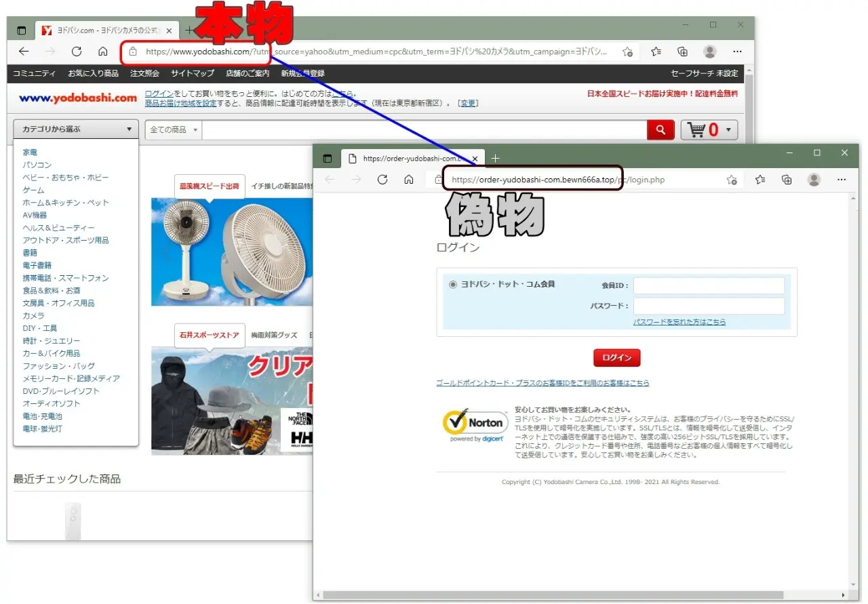Open 店舗のご案内 in top menu
868x604 pixels.
[248, 73]
